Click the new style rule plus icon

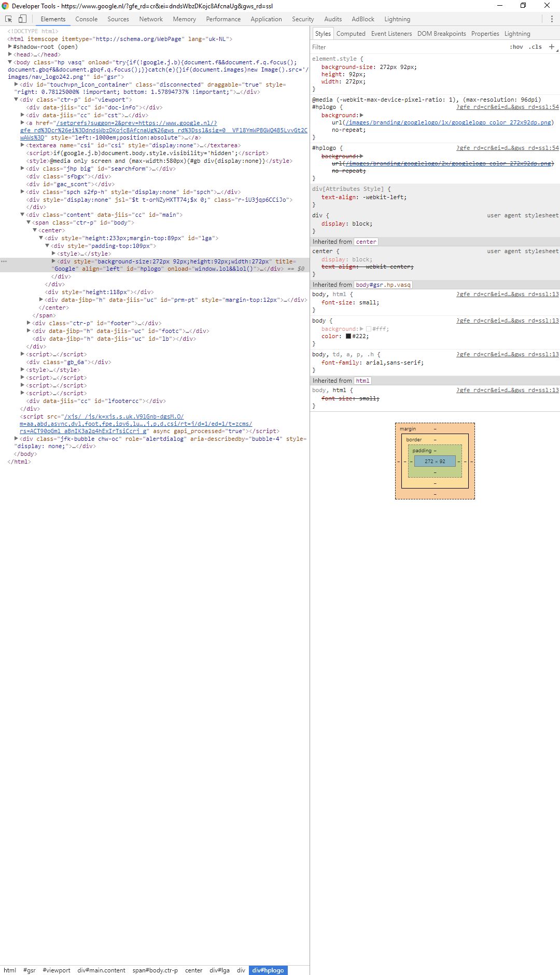[x=552, y=47]
